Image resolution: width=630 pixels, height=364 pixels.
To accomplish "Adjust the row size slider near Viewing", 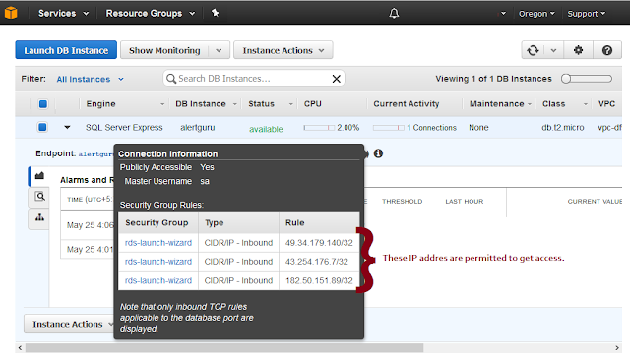I will pyautogui.click(x=587, y=79).
